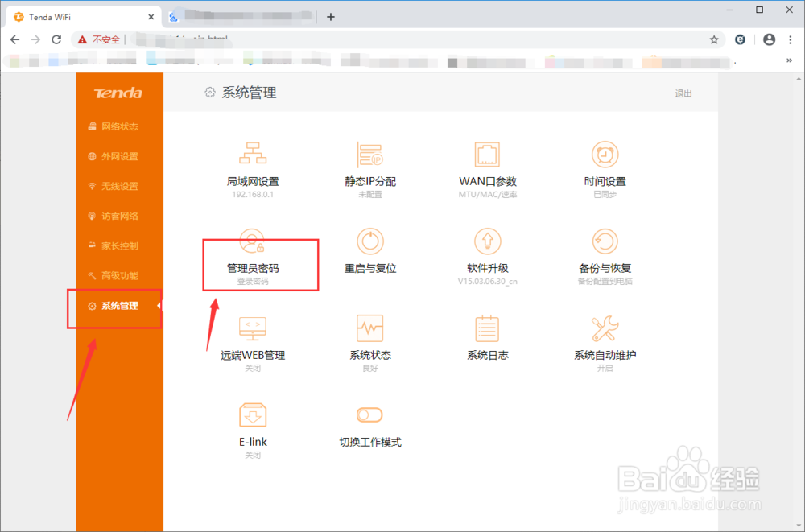Select 访客网络 in the sidebar menu
The height and width of the screenshot is (532, 805).
pyautogui.click(x=113, y=216)
